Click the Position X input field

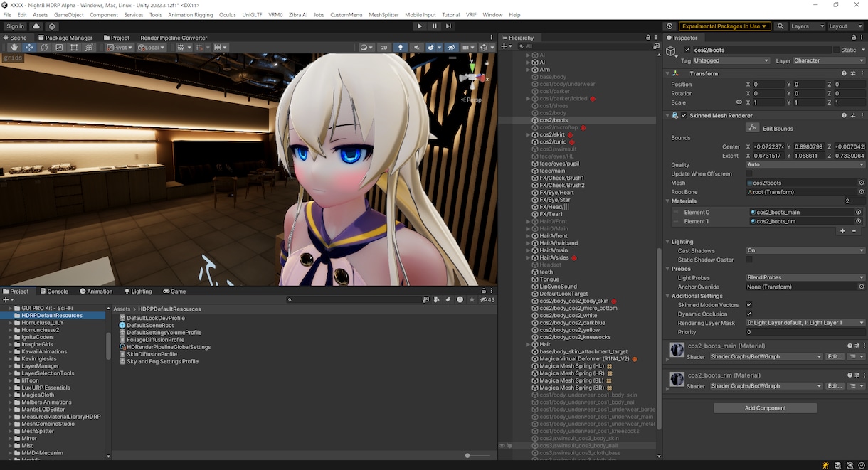[x=768, y=84]
